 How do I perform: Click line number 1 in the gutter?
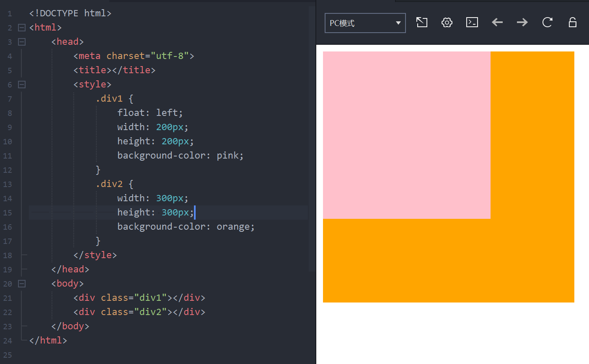tap(10, 14)
